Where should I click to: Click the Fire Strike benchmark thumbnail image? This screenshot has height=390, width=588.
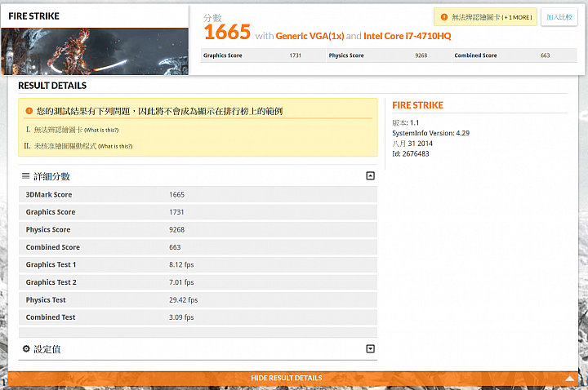click(x=95, y=51)
